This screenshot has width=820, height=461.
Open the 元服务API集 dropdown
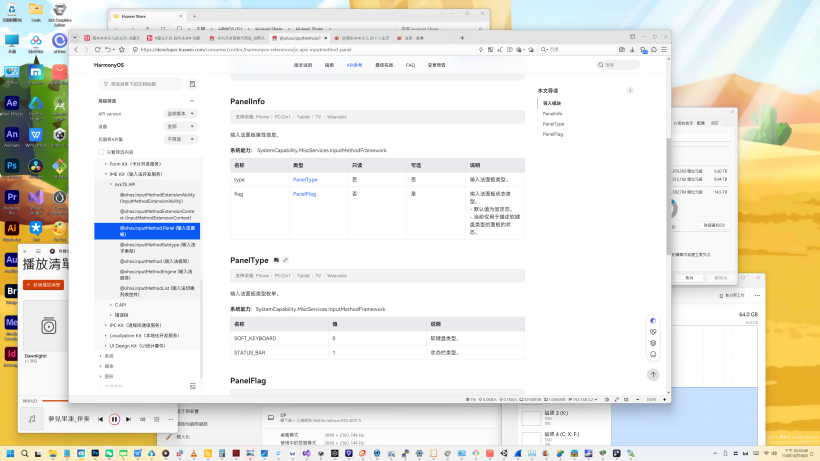point(180,139)
